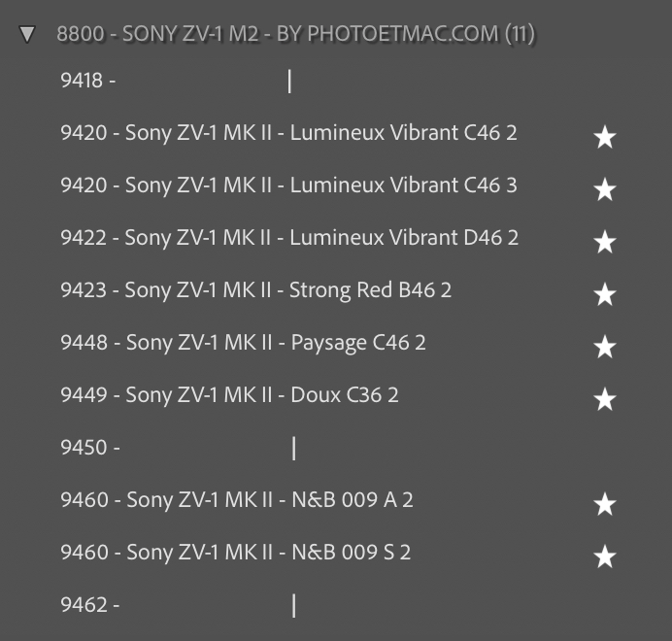Apply the Doux C36 2 preset
The image size is (672, 641).
tap(229, 395)
